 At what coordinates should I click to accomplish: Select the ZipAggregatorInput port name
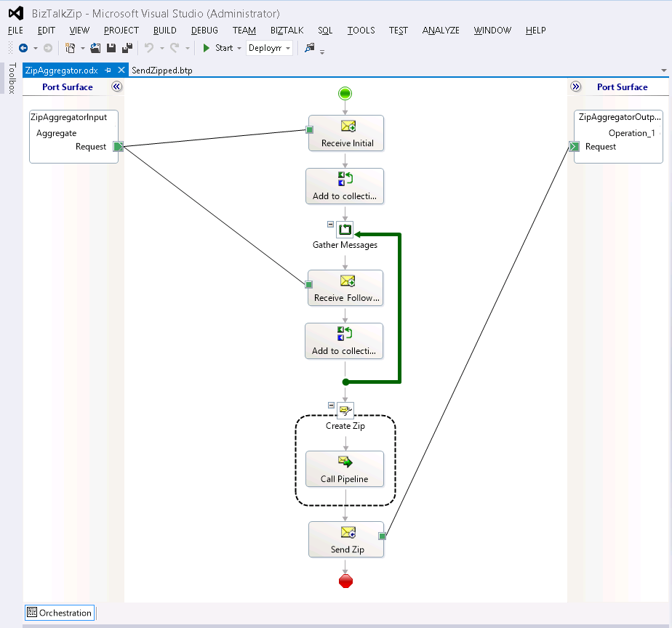click(69, 117)
